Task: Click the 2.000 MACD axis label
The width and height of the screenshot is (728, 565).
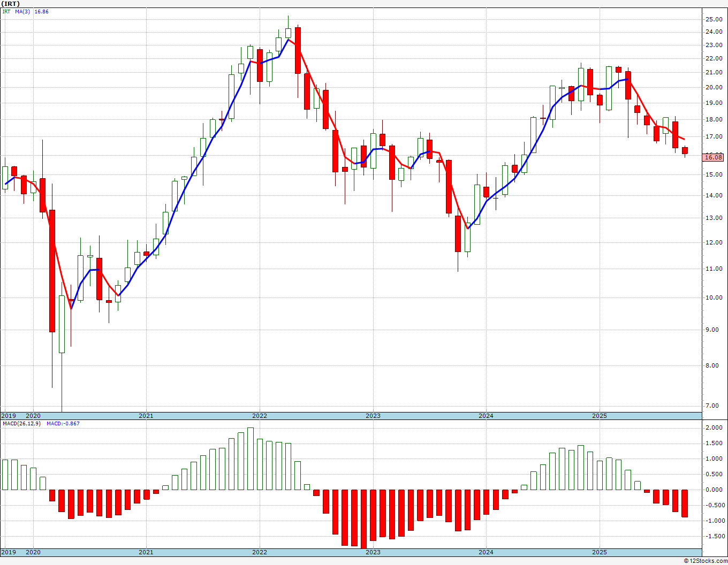Action: point(714,427)
